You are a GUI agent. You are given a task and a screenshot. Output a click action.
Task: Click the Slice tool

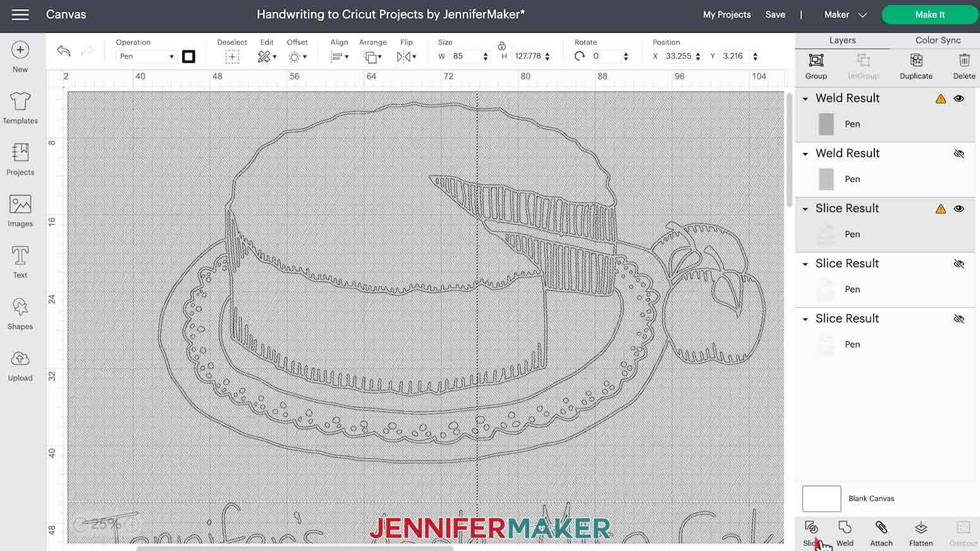click(x=812, y=533)
